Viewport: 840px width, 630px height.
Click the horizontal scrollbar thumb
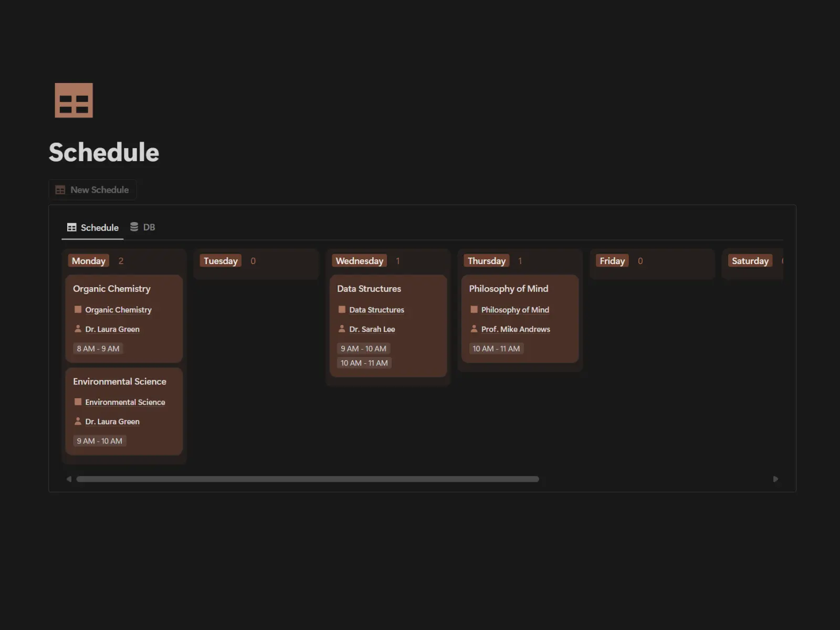308,479
